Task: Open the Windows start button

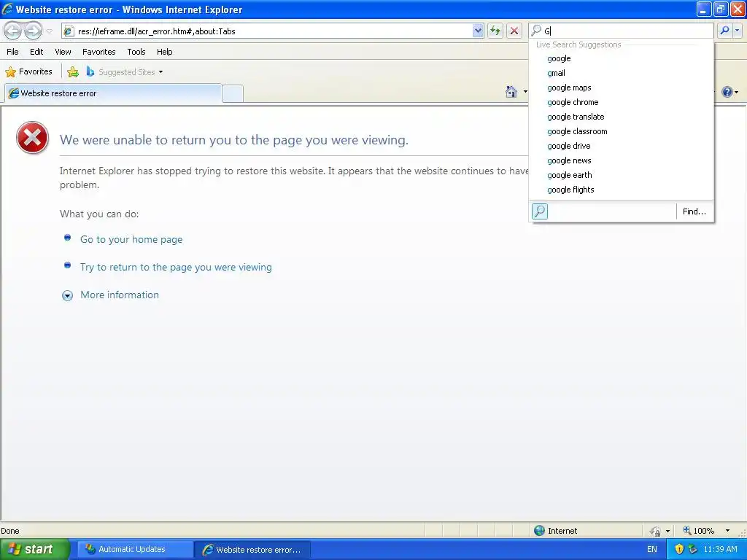Action: pos(34,549)
